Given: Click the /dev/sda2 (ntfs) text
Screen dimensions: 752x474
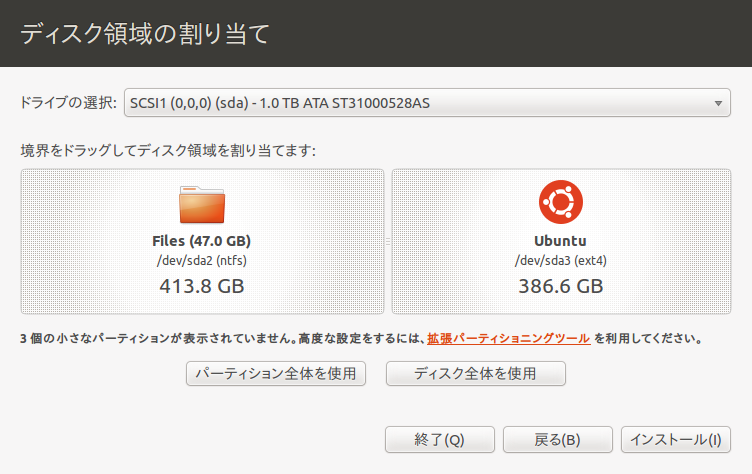Looking at the screenshot, I should point(201,261).
